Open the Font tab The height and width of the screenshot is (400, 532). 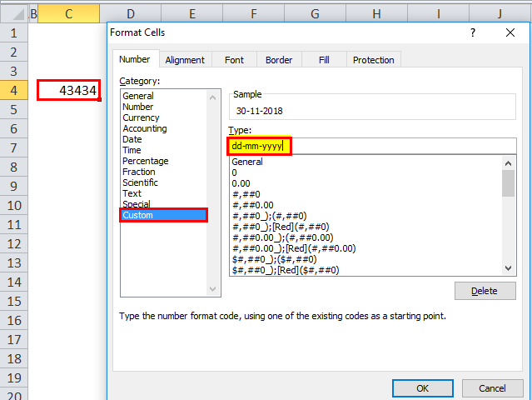[x=234, y=60]
